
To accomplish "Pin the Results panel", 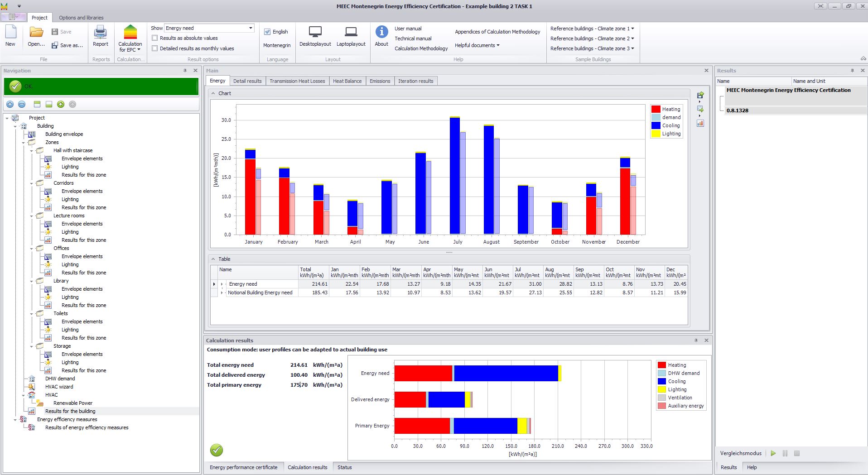I will (852, 71).
